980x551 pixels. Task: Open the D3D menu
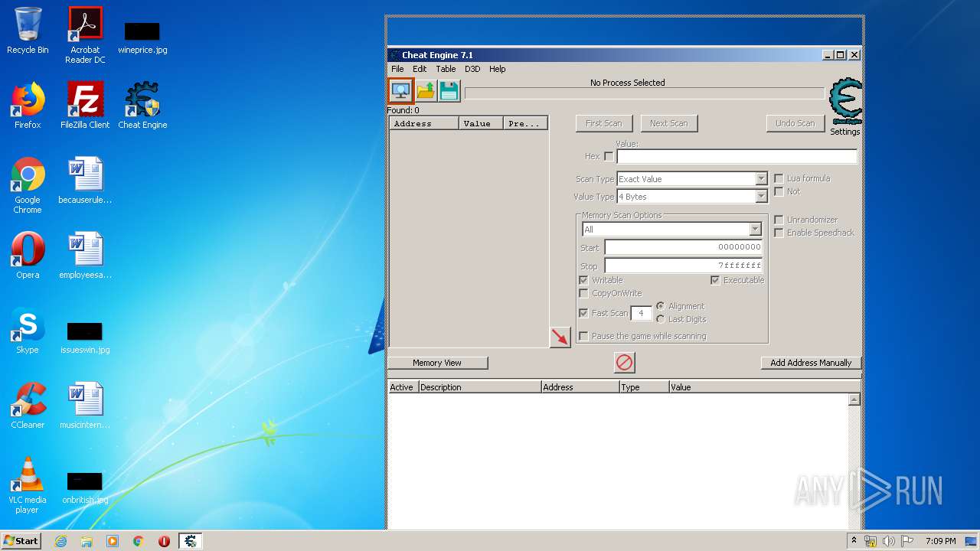point(472,69)
